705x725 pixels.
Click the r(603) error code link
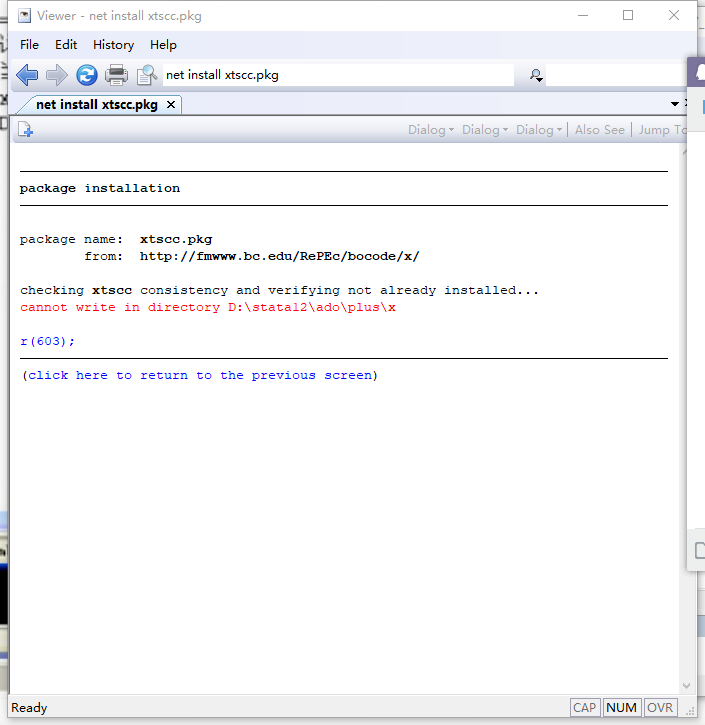[x=47, y=341]
